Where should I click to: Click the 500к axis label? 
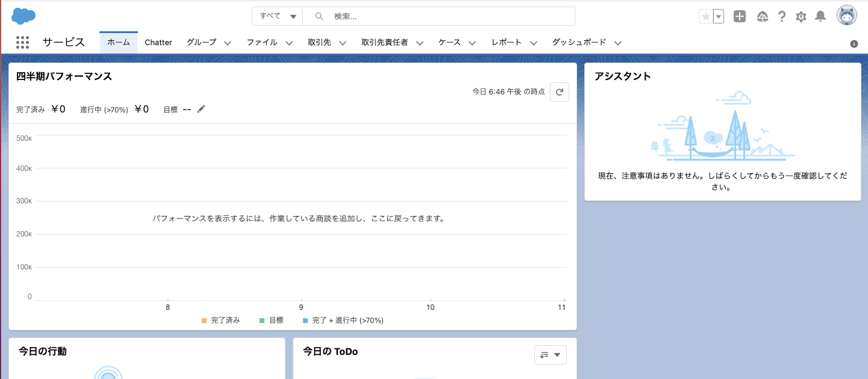[x=24, y=138]
